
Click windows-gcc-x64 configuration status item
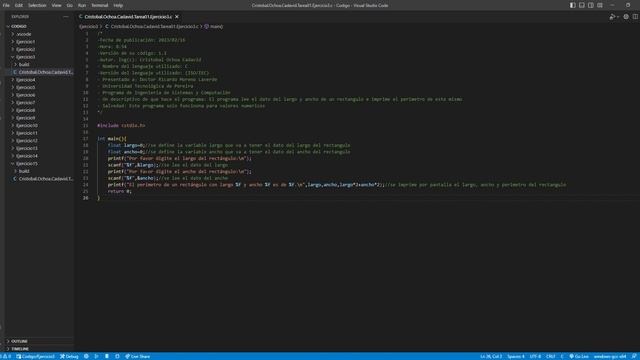(610, 356)
